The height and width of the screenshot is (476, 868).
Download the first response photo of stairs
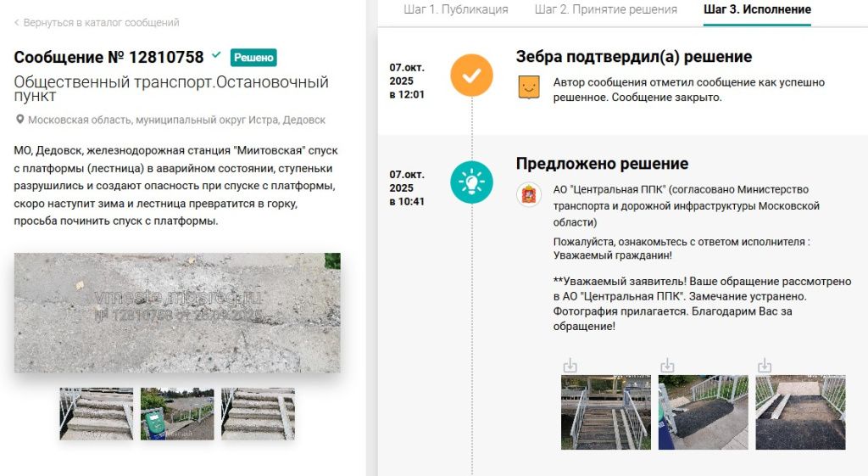570,366
